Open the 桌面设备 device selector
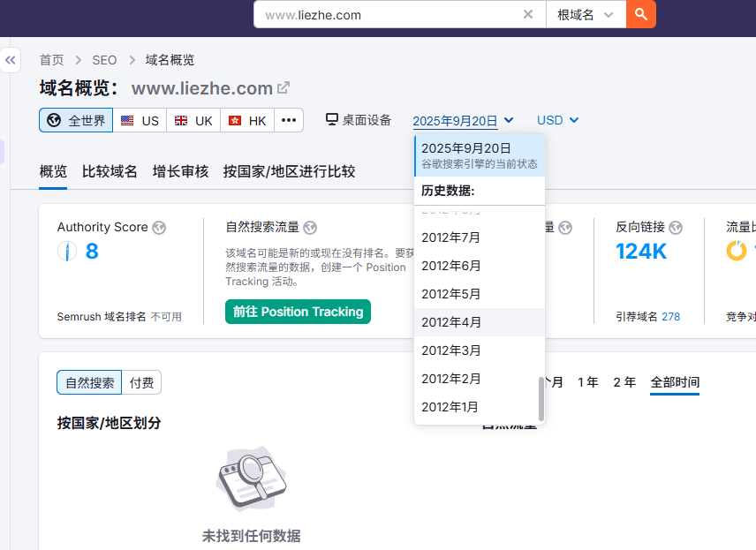This screenshot has width=756, height=550. click(x=359, y=120)
